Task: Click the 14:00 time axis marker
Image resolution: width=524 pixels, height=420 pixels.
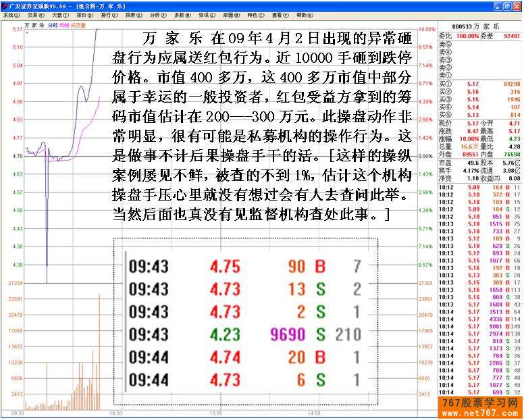Action: 313,413
